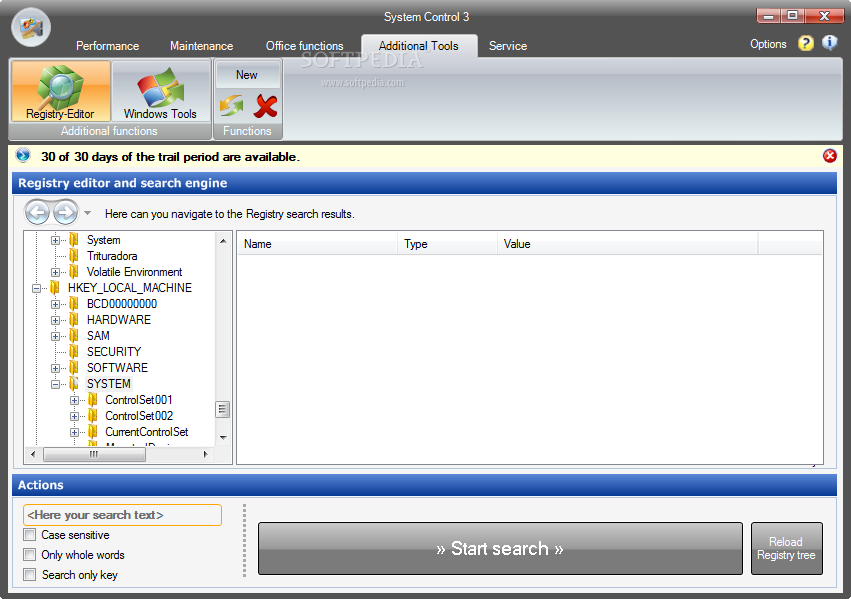The image size is (851, 599).
Task: Sort by the Name column header
Action: pyautogui.click(x=317, y=244)
